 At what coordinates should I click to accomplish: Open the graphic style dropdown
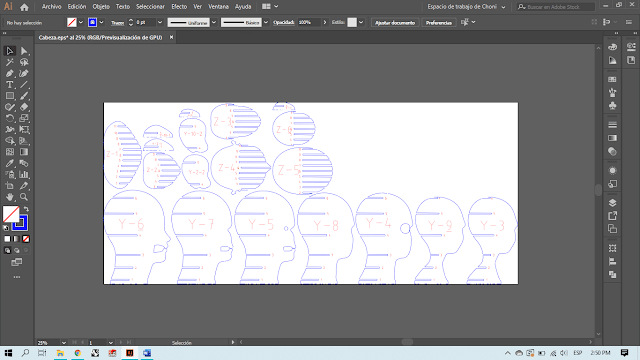tap(361, 22)
